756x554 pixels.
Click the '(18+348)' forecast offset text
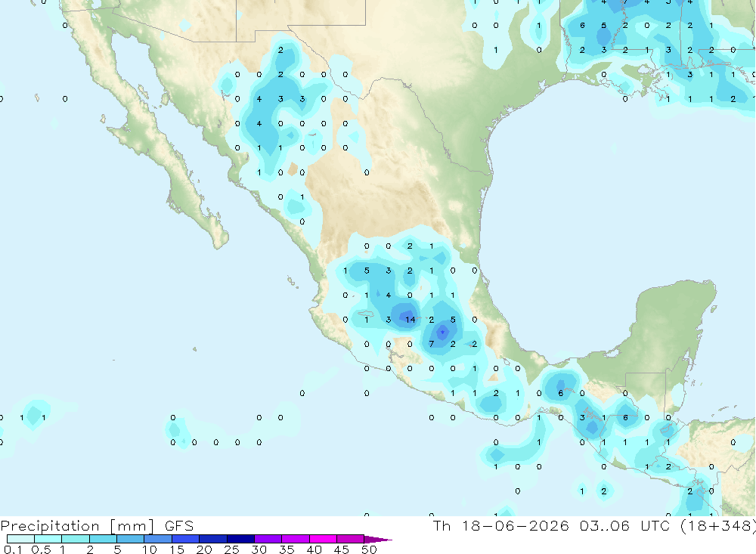tap(717, 526)
